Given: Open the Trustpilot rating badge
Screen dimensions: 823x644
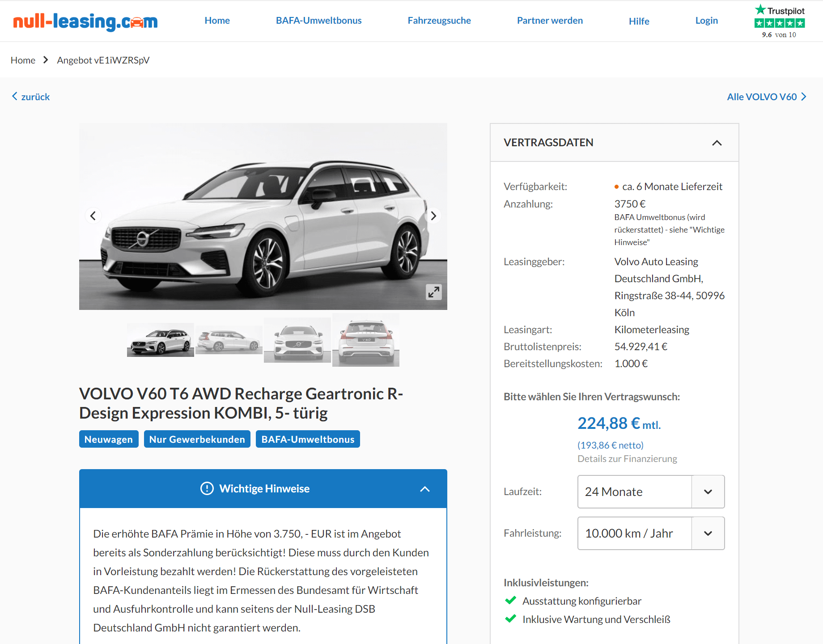Looking at the screenshot, I should [x=779, y=21].
